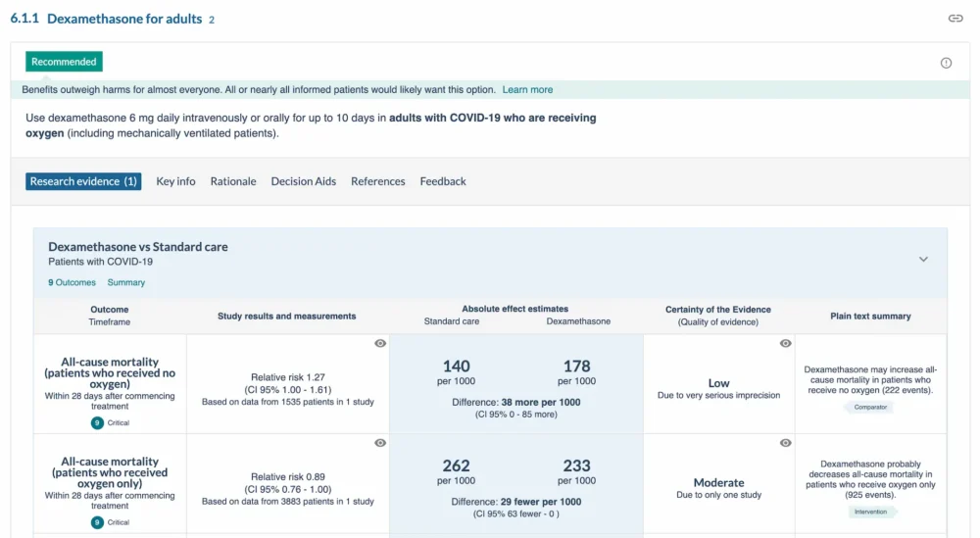Click the info circle icon beside Recommended
Viewport: 980px width, 538px height.
pyautogui.click(x=946, y=63)
